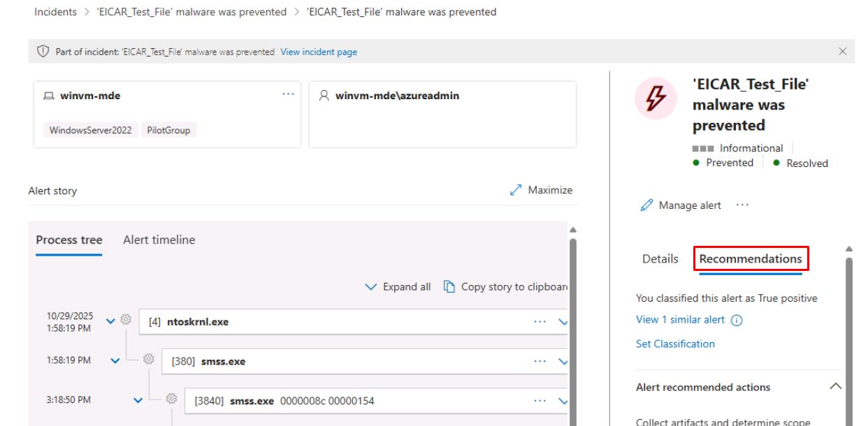Dismiss the incident notification banner
This screenshot has width=868, height=426.
[842, 52]
